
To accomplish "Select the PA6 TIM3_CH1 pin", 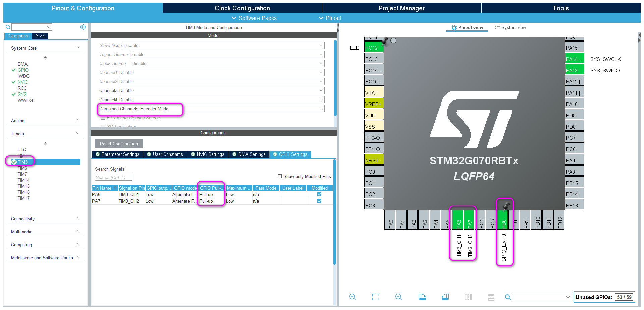I will tap(458, 220).
